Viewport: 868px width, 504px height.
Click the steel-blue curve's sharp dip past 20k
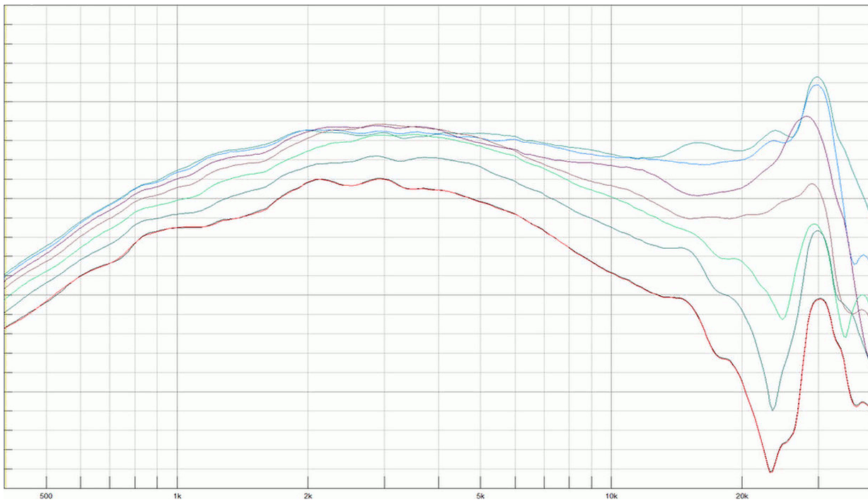point(772,410)
